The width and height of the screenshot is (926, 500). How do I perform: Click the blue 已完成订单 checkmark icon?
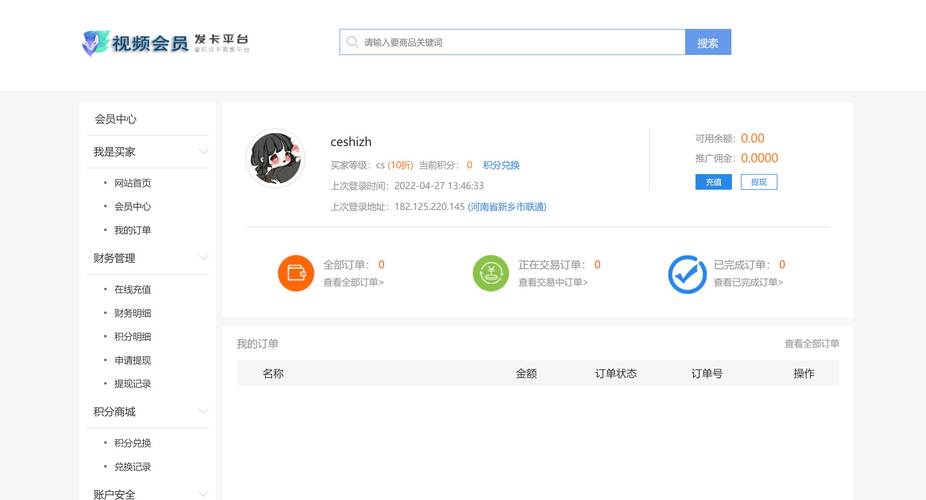point(687,273)
